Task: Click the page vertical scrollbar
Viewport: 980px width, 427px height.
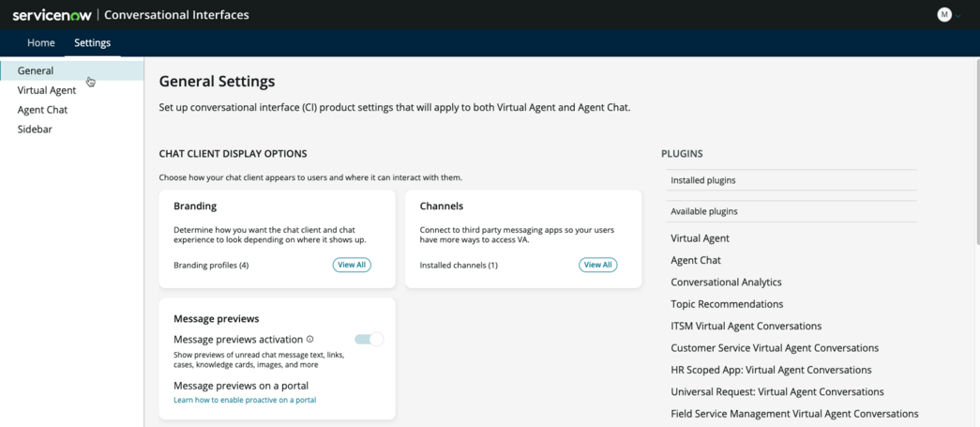Action: [976, 150]
